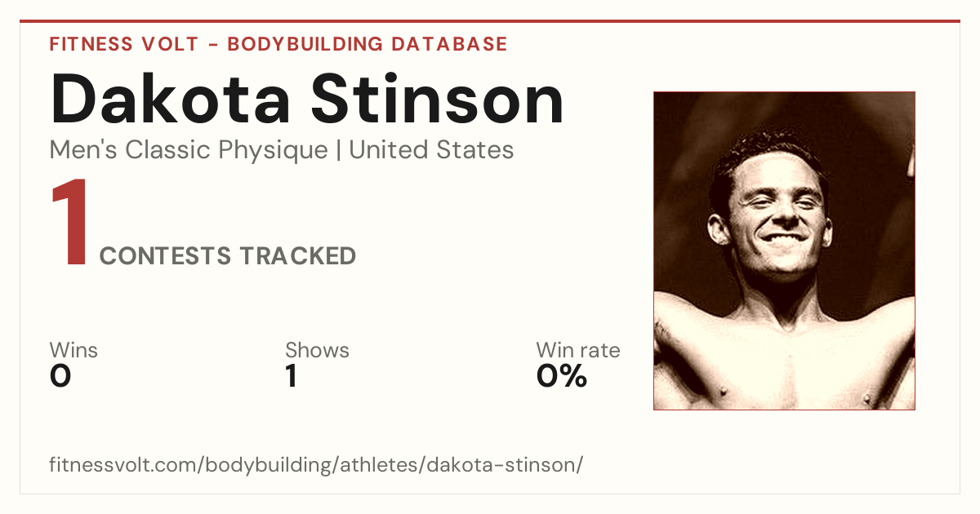Open the fitnessvolt.com athlete URL link
This screenshot has width=980, height=514.
[316, 465]
